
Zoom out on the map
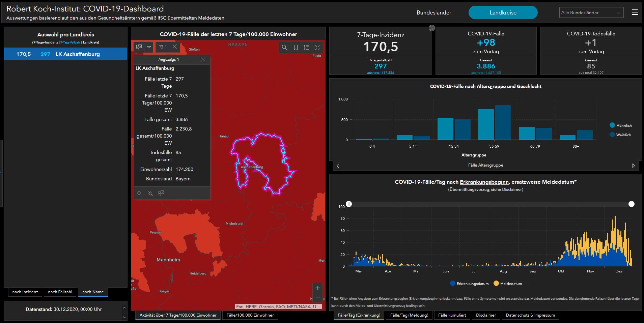317,298
